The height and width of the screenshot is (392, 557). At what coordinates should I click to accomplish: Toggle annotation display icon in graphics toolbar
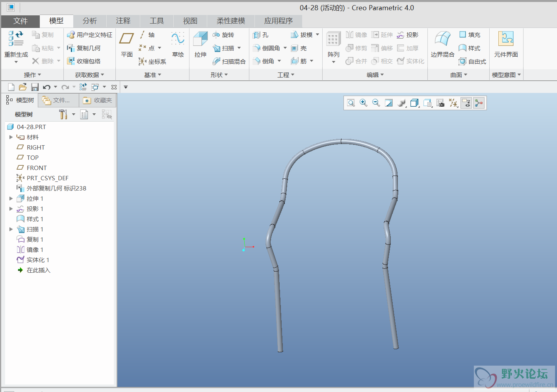(x=466, y=103)
